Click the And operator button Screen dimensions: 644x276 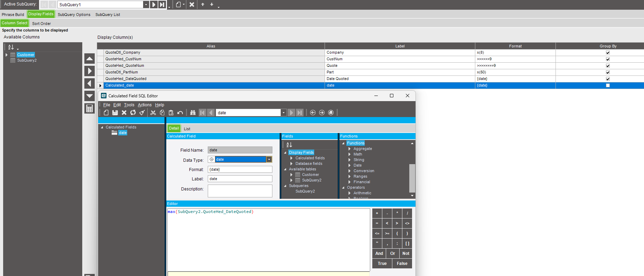379,253
